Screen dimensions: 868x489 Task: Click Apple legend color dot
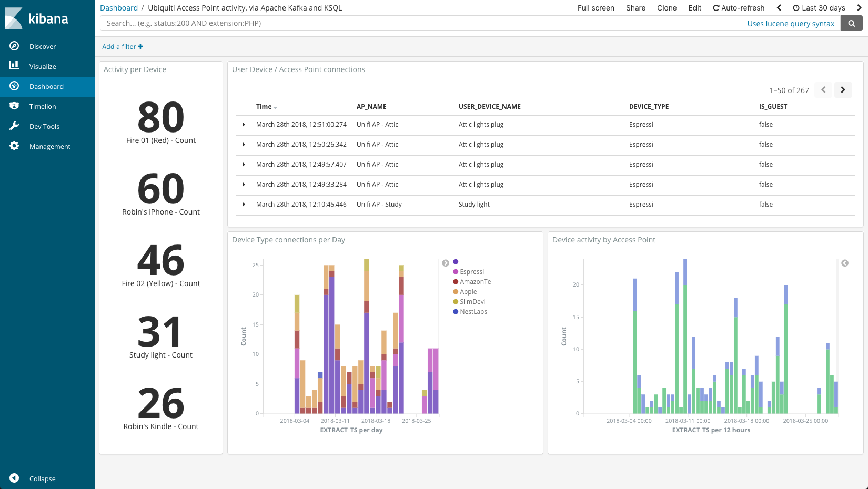(456, 291)
